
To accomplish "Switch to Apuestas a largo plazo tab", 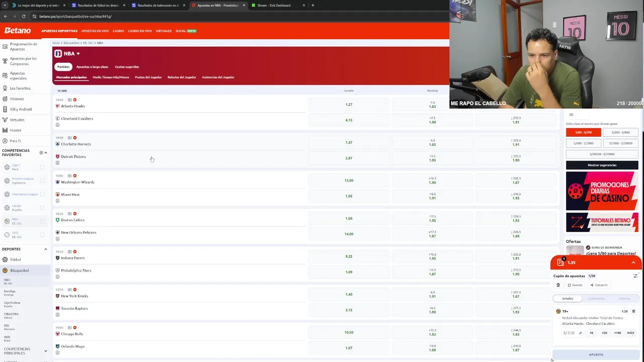I will tap(92, 67).
